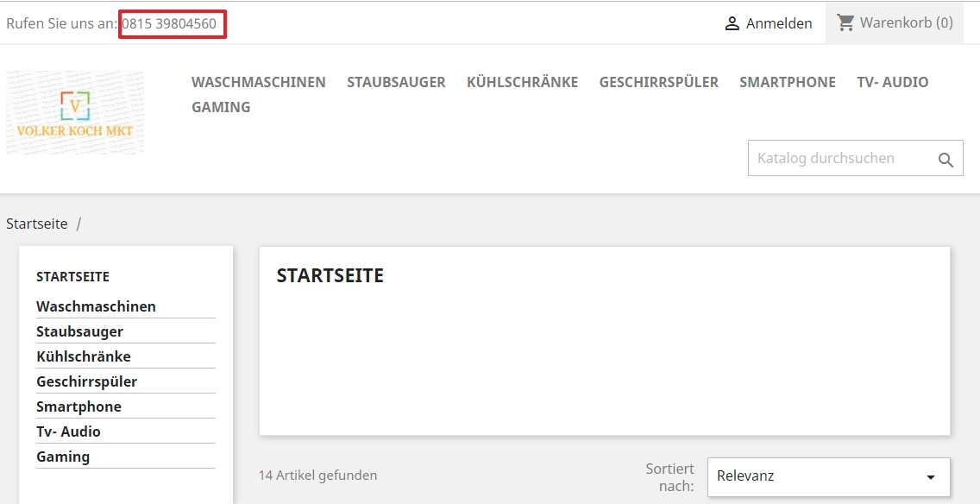Click the Startseite breadcrumb link
Viewport: 980px width, 504px height.
click(x=37, y=224)
